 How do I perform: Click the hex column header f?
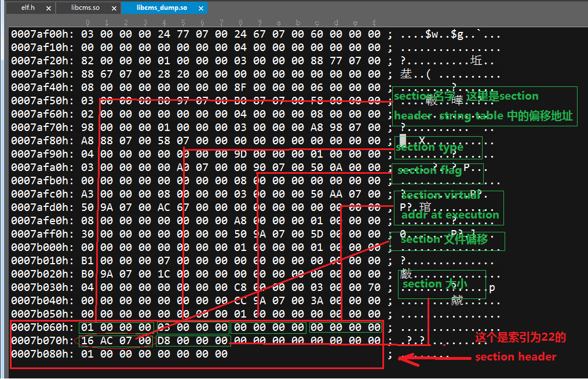point(374,22)
